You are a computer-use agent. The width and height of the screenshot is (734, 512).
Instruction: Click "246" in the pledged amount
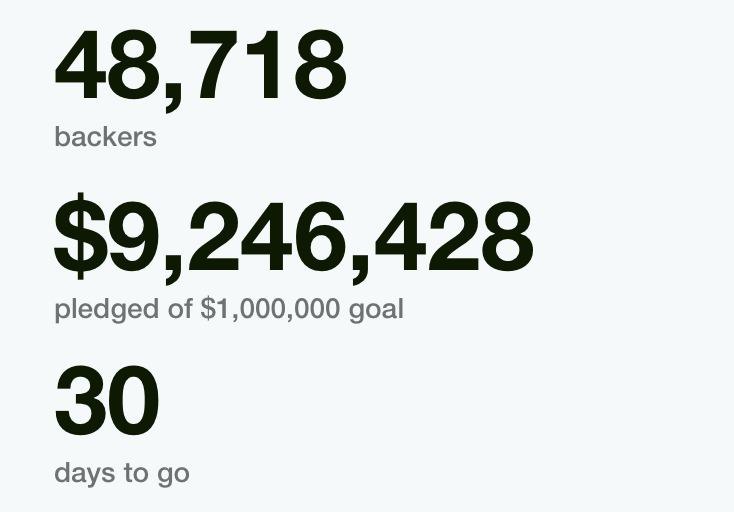262,238
